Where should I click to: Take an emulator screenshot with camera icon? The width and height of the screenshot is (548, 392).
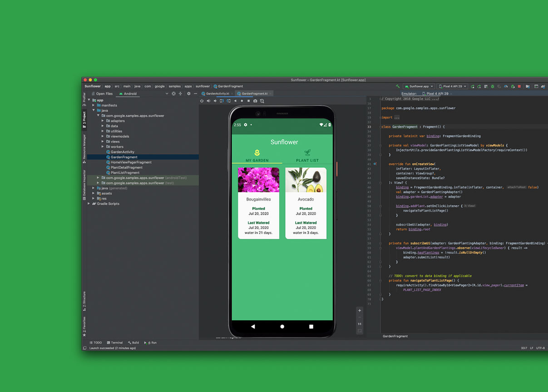pos(255,101)
